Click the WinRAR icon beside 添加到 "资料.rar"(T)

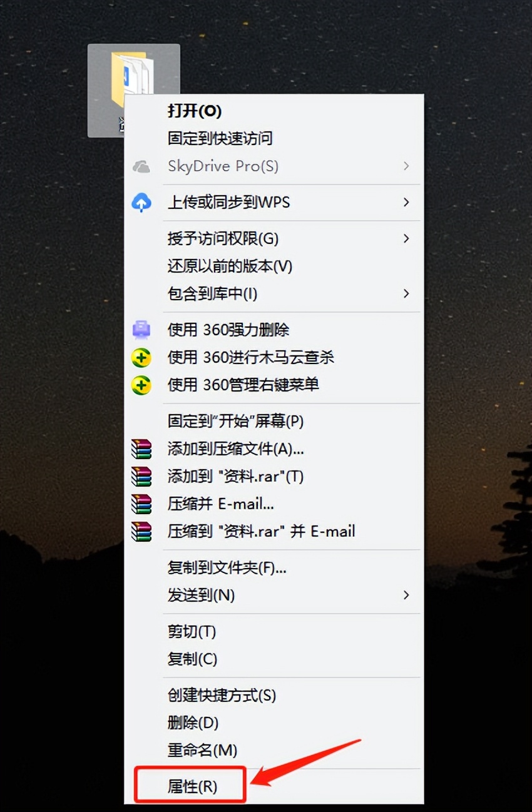click(141, 477)
